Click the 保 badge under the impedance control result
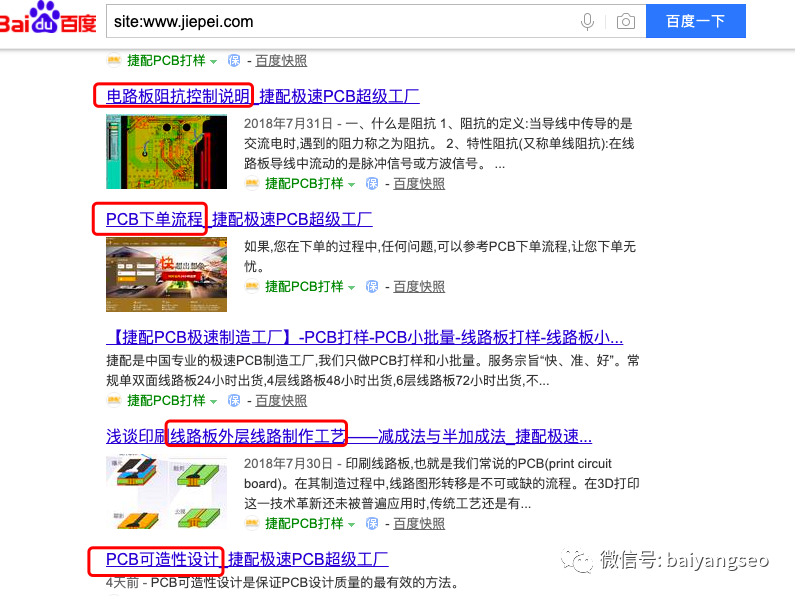795x596 pixels. (x=372, y=183)
